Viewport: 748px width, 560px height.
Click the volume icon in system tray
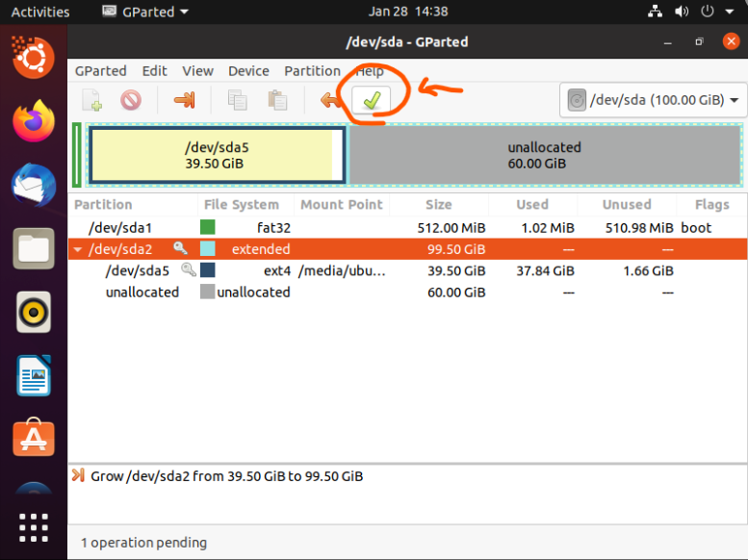tap(682, 12)
